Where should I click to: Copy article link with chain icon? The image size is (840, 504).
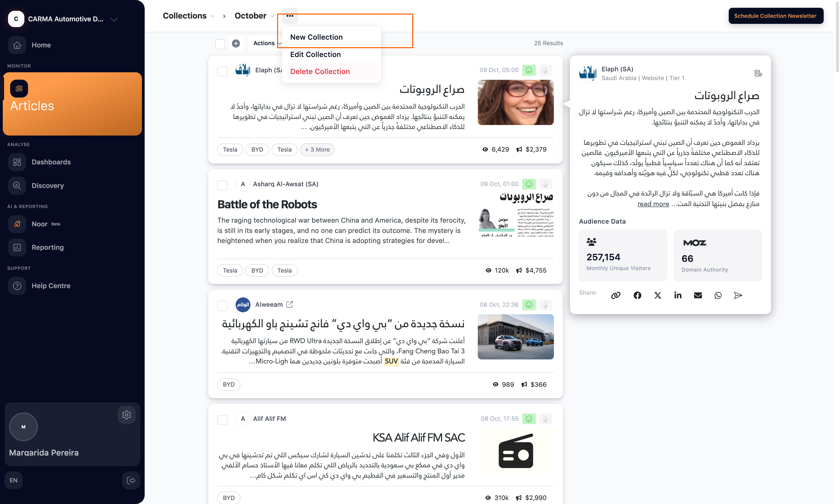pyautogui.click(x=616, y=295)
